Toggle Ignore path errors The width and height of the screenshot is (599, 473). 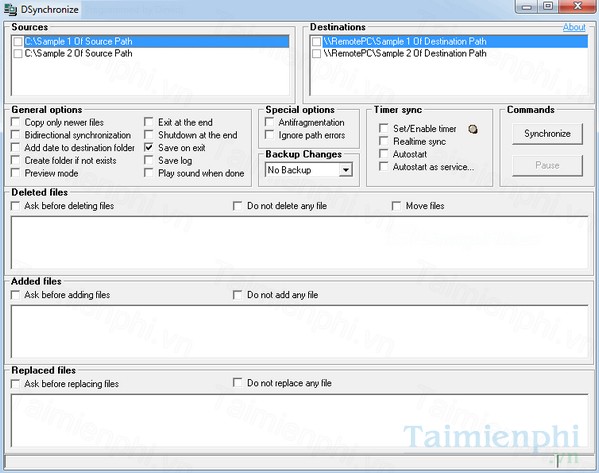pos(269,135)
